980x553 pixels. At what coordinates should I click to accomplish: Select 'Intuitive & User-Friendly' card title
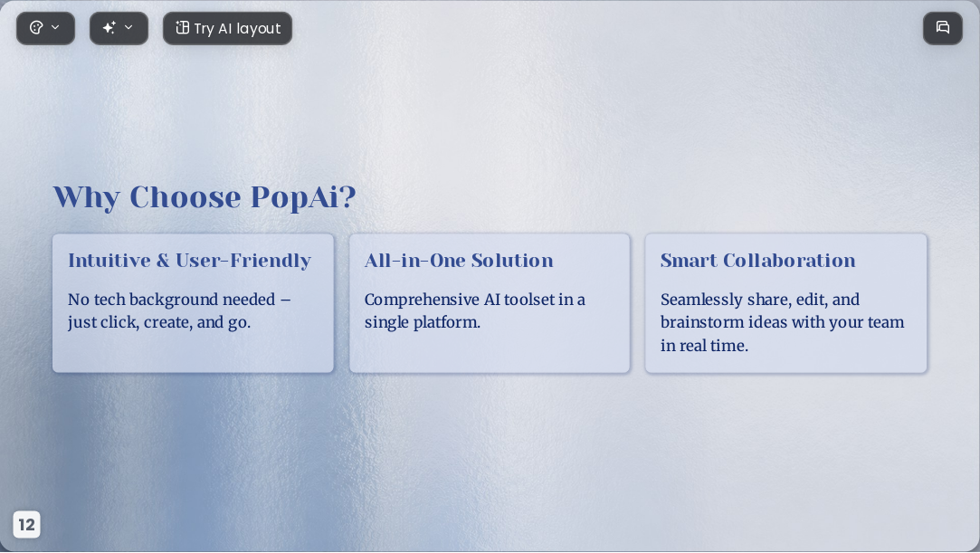(189, 261)
